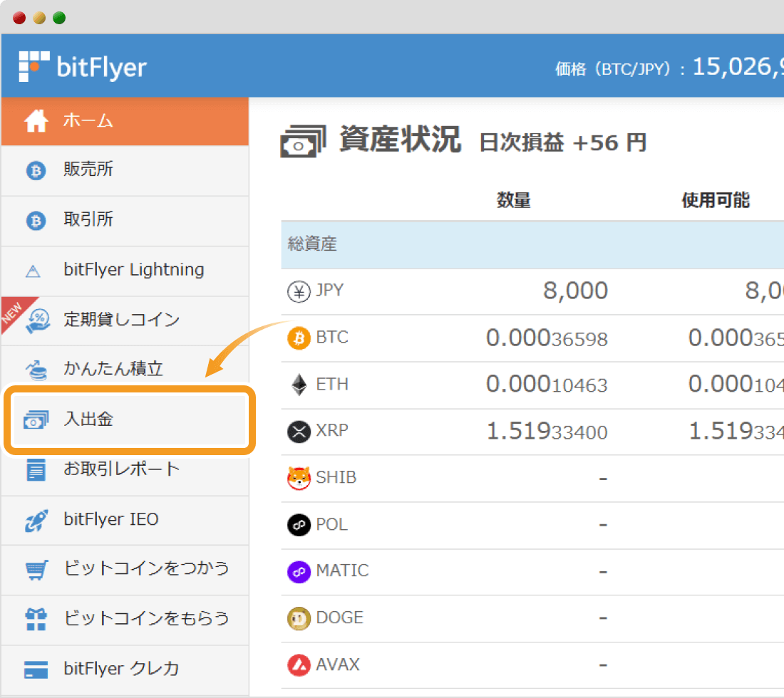Click the 総資産 total assets row
Screen dimensions: 784x698
click(314, 243)
